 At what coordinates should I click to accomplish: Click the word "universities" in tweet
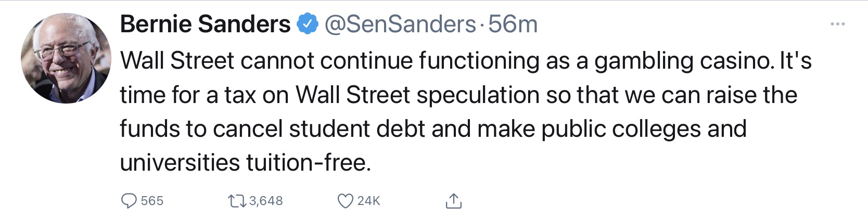[180, 163]
